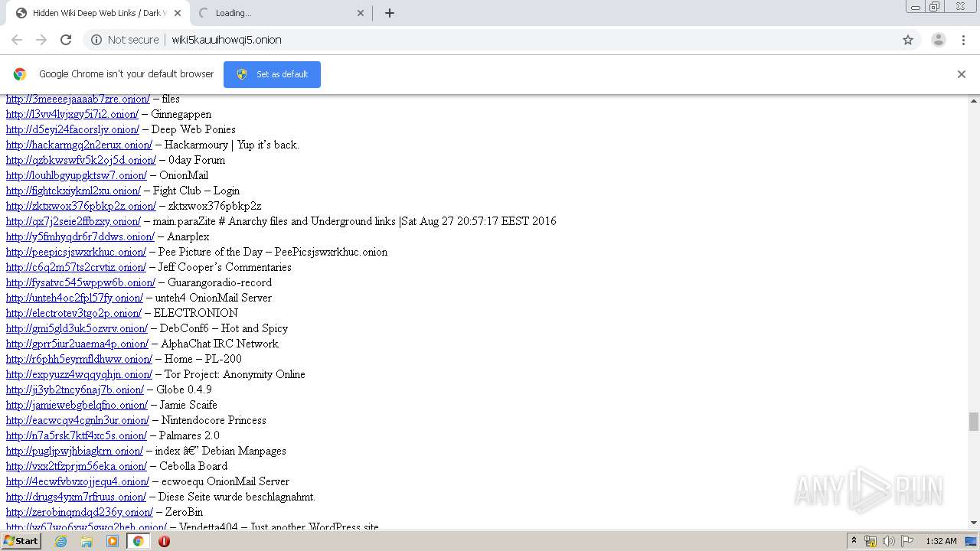This screenshot has width=980, height=551.
Task: Open the peepicsjswxrkhuc.onion link
Action: coord(76,252)
